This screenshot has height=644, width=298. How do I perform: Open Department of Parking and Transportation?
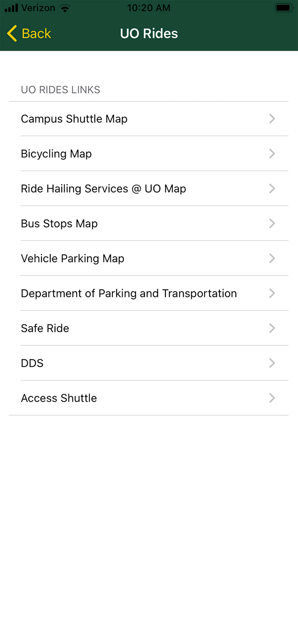(x=129, y=293)
